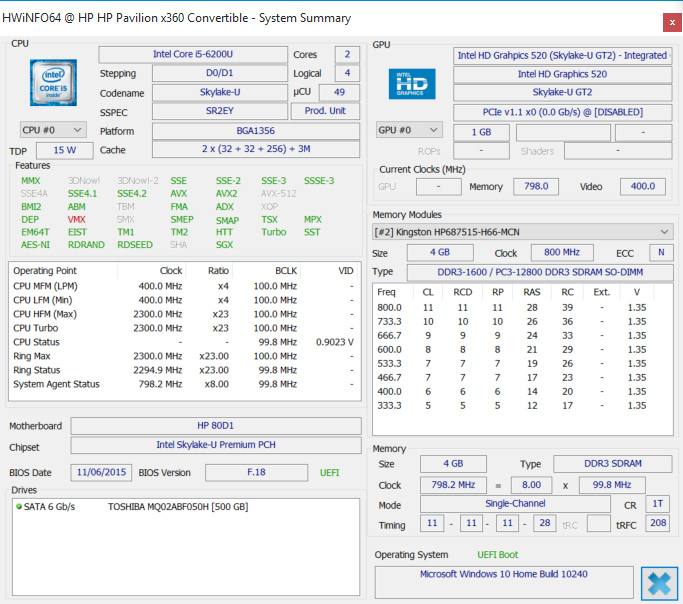The width and height of the screenshot is (683, 604).
Task: Select the CPU HFM (Max) row
Action: click(x=185, y=314)
